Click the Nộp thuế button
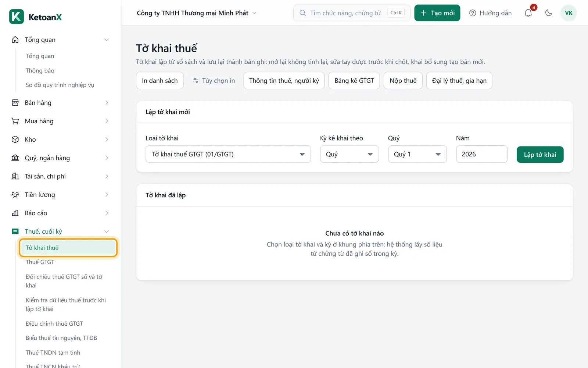The width and height of the screenshot is (588, 368). tap(403, 81)
